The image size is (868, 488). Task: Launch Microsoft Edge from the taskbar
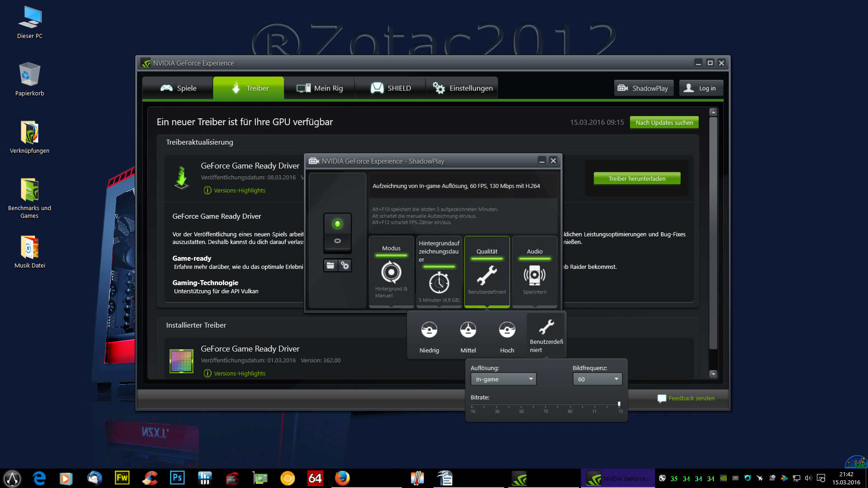coord(39,478)
